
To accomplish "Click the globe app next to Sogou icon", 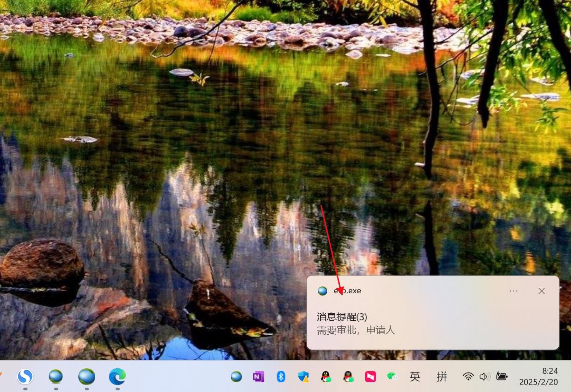I will tap(56, 376).
